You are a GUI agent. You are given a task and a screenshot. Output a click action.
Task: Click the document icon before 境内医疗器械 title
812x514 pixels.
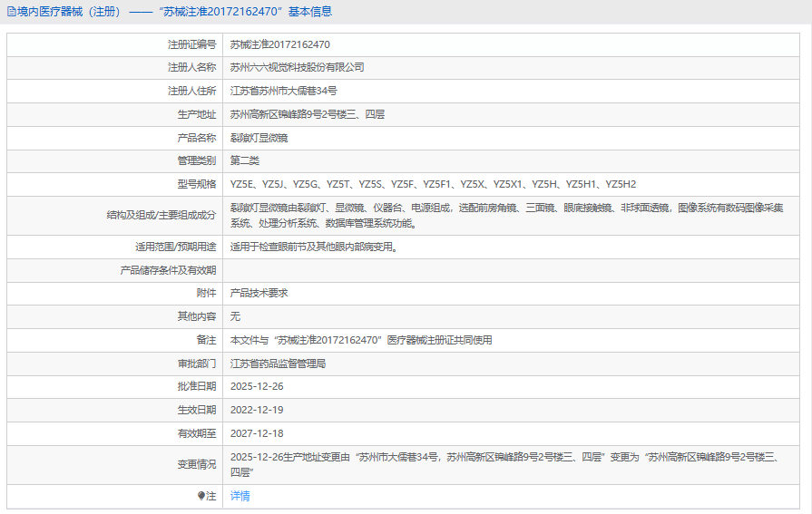pyautogui.click(x=12, y=12)
